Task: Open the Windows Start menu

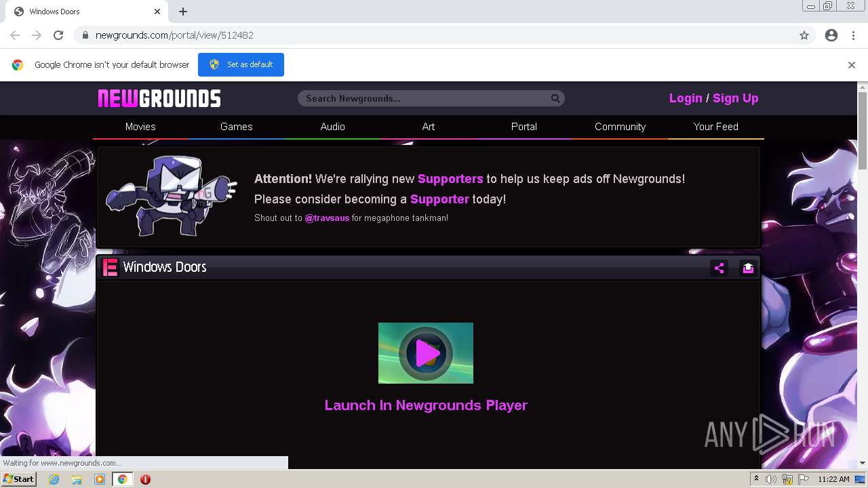Action: [x=18, y=479]
